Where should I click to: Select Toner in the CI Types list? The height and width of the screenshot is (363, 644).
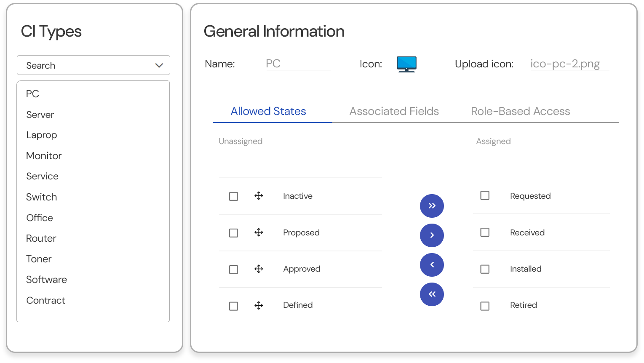(39, 259)
